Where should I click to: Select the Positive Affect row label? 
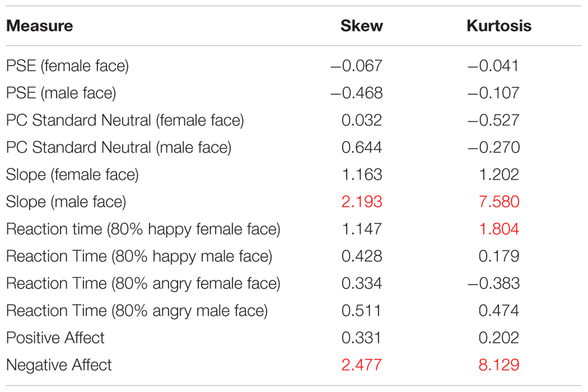(x=55, y=338)
